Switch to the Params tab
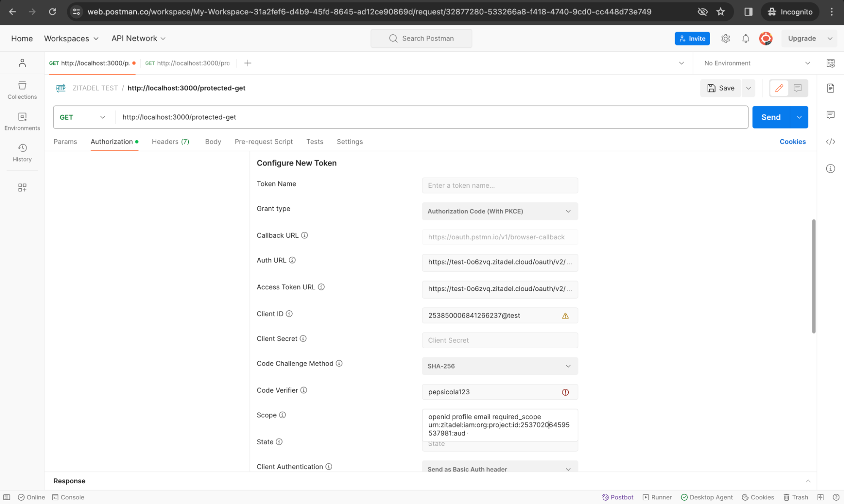This screenshot has height=504, width=844. tap(65, 142)
